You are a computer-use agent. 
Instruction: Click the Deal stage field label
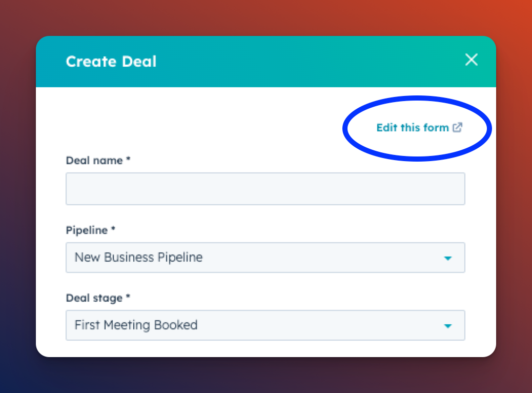(x=94, y=298)
